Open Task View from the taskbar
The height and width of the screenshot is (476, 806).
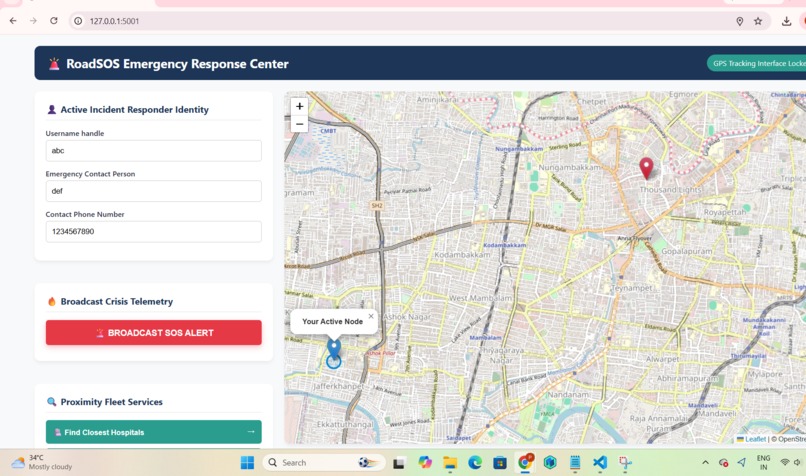(398, 463)
